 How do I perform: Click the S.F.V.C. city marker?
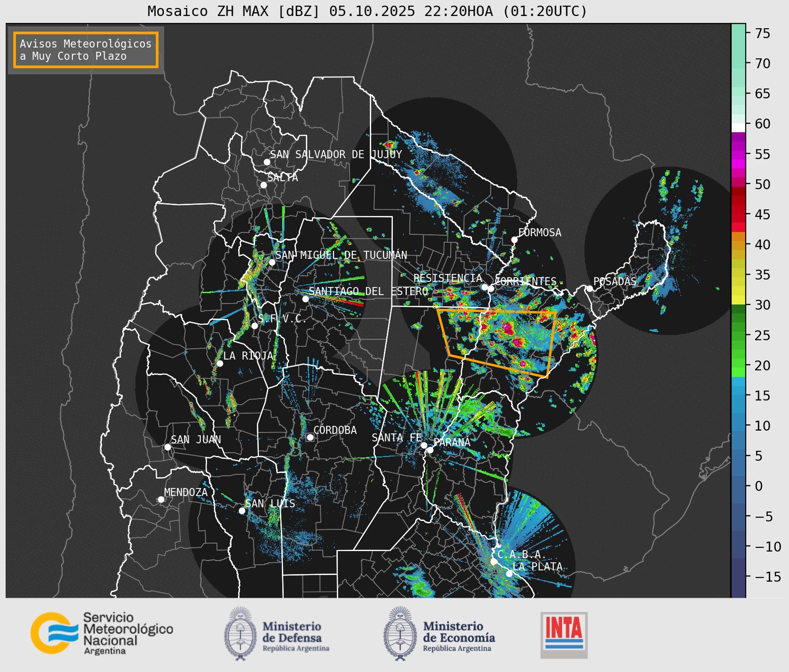pos(255,326)
